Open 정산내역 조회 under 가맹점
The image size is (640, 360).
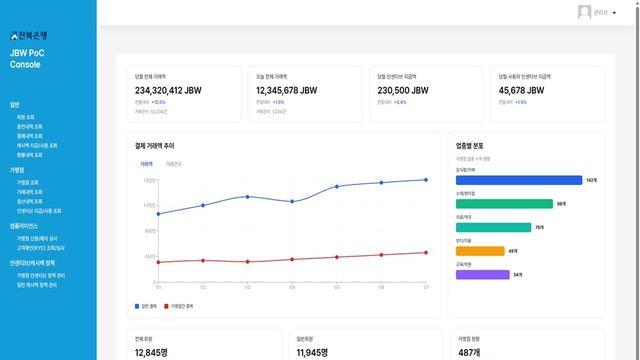tap(29, 201)
